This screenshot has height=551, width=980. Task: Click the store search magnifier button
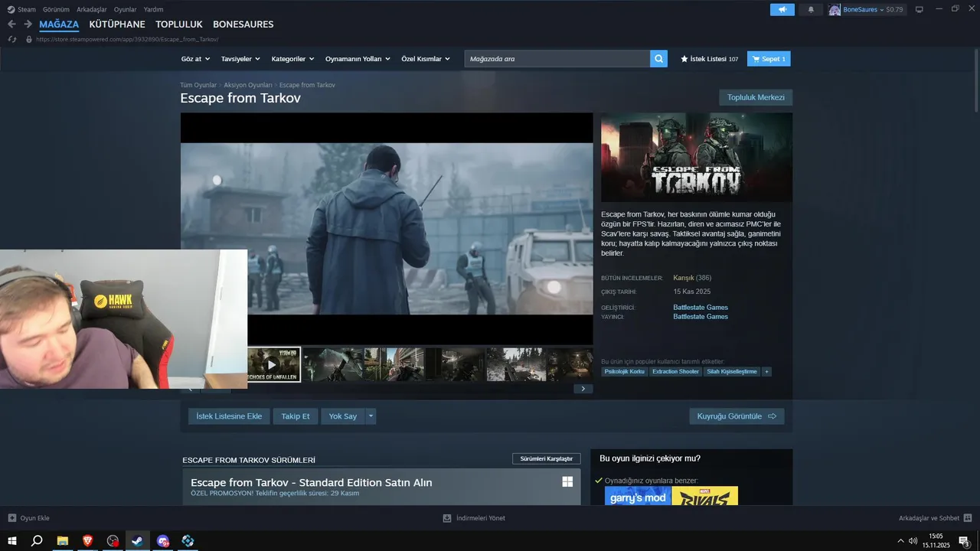[x=659, y=59]
